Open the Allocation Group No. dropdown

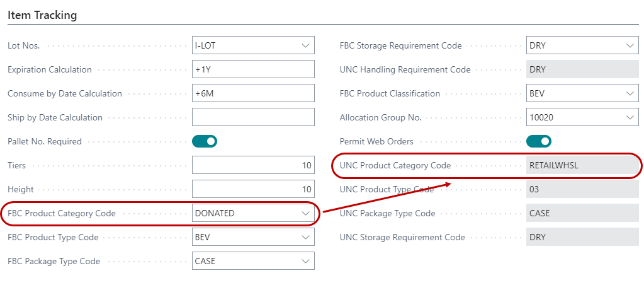coord(630,117)
